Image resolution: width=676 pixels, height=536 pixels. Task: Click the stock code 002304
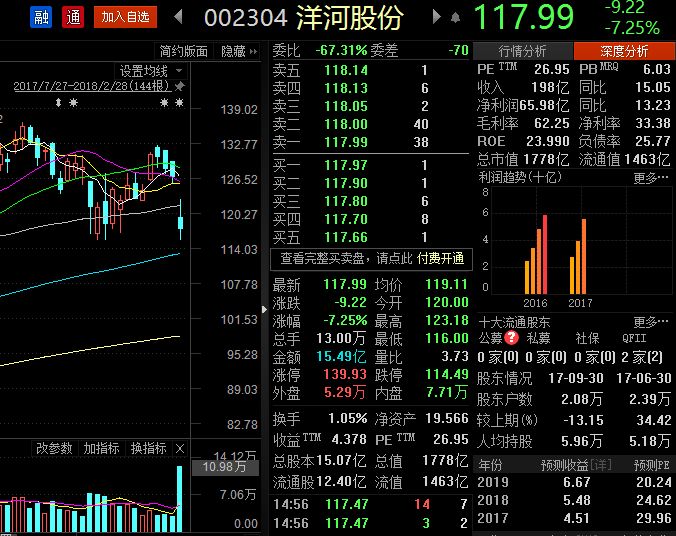(246, 18)
